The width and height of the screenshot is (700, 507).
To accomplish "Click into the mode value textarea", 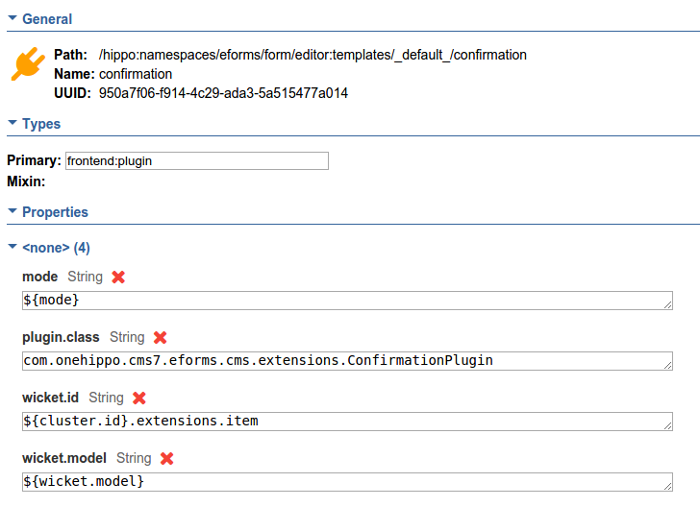I will tap(347, 300).
